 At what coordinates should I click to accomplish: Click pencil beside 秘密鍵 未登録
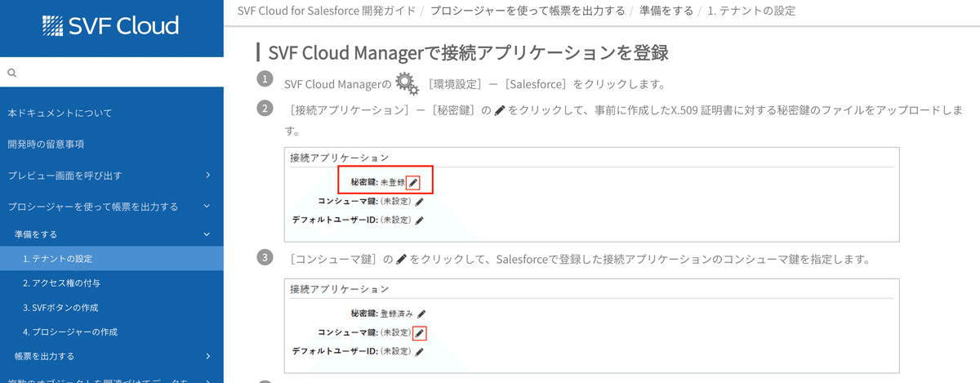pyautogui.click(x=414, y=183)
